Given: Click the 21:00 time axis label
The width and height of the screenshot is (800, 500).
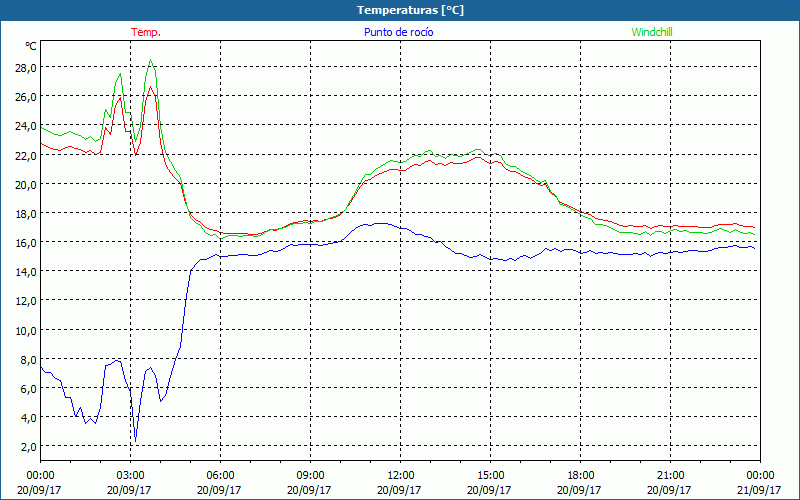Looking at the screenshot, I should 670,476.
